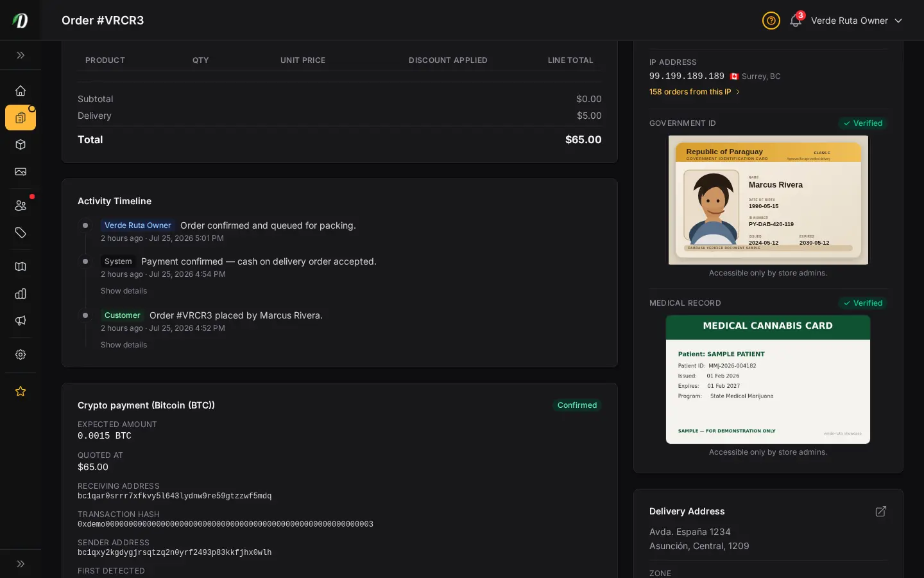
Task: Show details under Order placed entry
Action: point(124,345)
